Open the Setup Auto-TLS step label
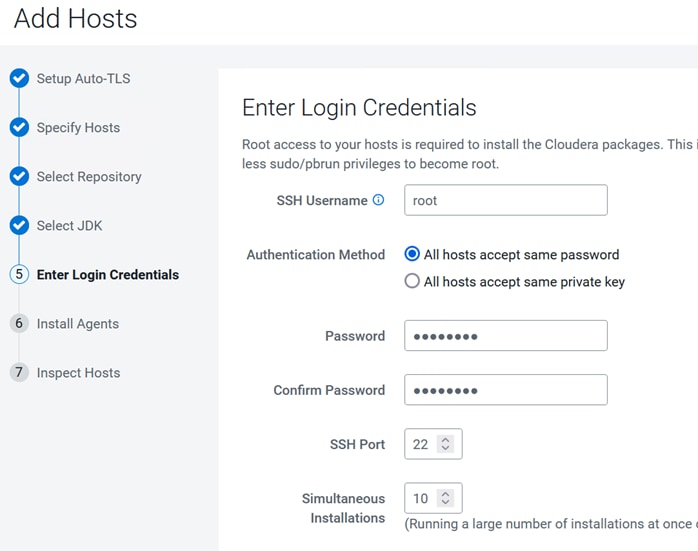Screen dimensions: 698x551 83,79
